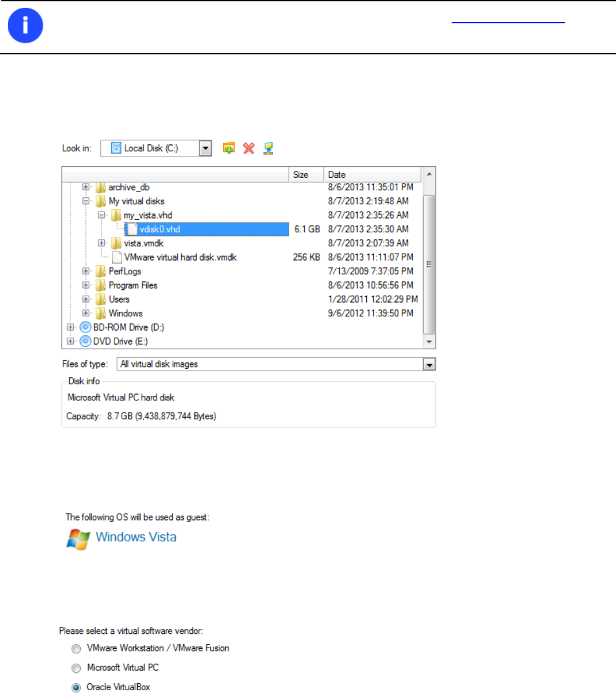
Task: Select the Oracle VirtualBox radio button
Action: (x=76, y=688)
